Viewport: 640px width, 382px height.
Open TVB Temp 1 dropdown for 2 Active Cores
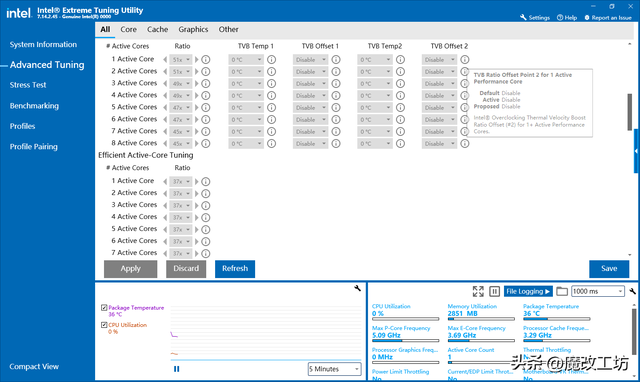click(246, 71)
